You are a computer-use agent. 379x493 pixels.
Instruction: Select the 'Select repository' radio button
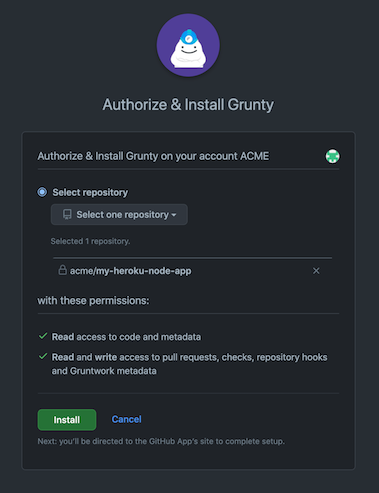[x=42, y=192]
